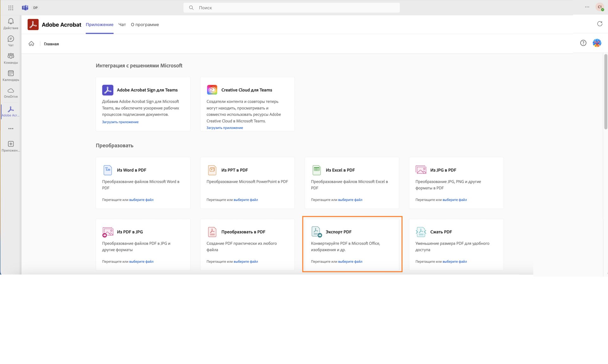Click the Из PDF в JPG title

point(130,232)
